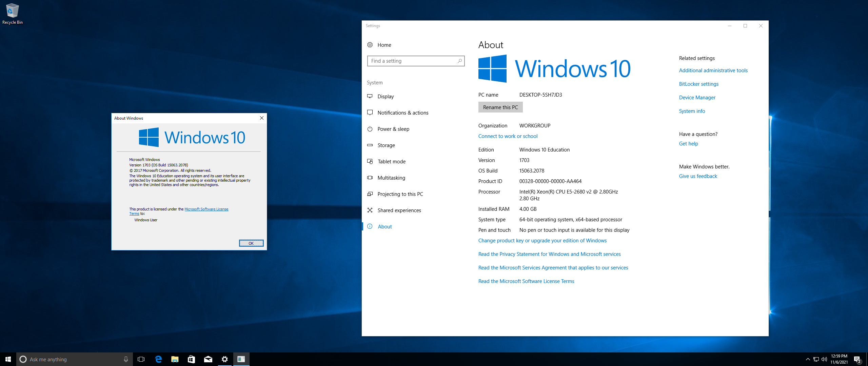Open the Microsoft Store taskbar icon
Screen dimensions: 868x366
[191, 359]
